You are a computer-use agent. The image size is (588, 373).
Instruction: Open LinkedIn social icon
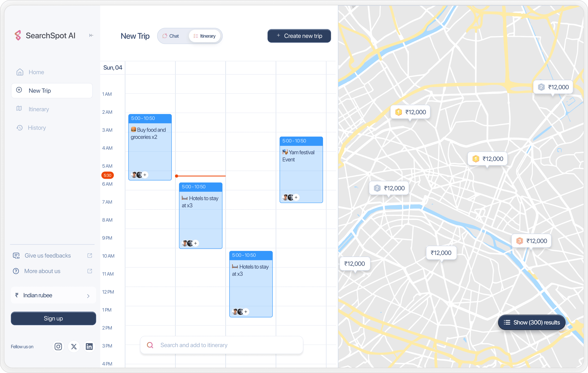(89, 346)
